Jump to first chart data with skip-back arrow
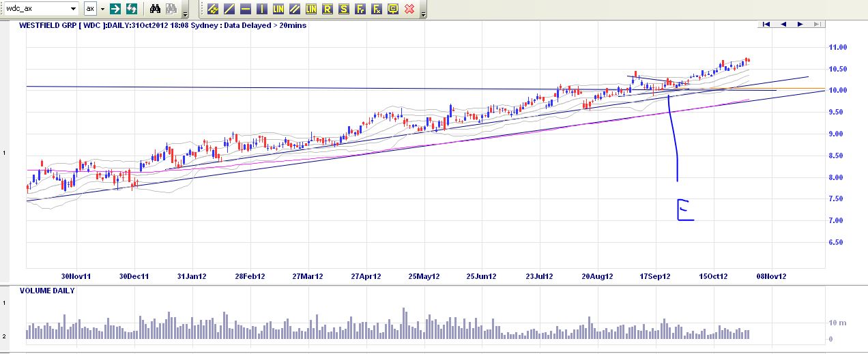The image size is (868, 354). (x=766, y=25)
